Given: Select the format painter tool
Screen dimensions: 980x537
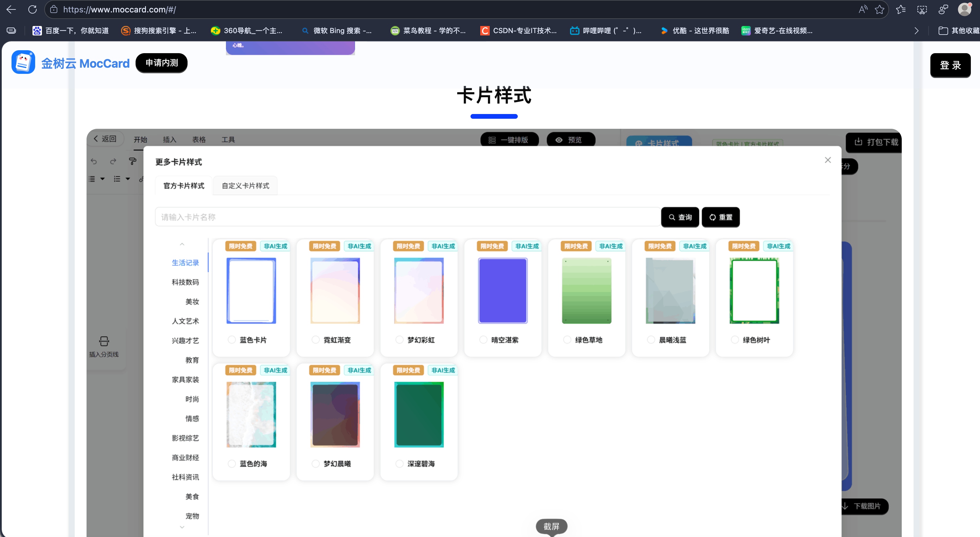Looking at the screenshot, I should coord(132,161).
